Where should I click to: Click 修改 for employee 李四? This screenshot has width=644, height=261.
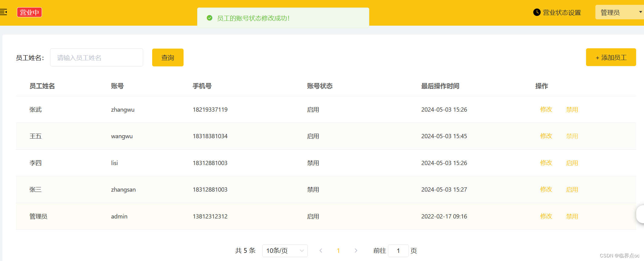[x=546, y=163]
